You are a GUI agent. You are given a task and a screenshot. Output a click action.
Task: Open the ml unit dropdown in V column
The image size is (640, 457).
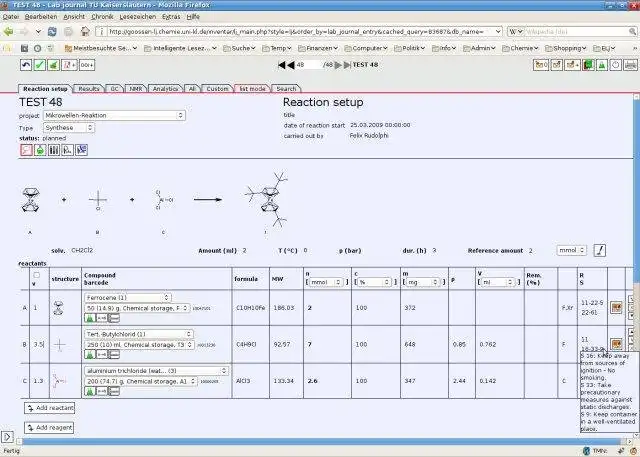click(x=498, y=282)
